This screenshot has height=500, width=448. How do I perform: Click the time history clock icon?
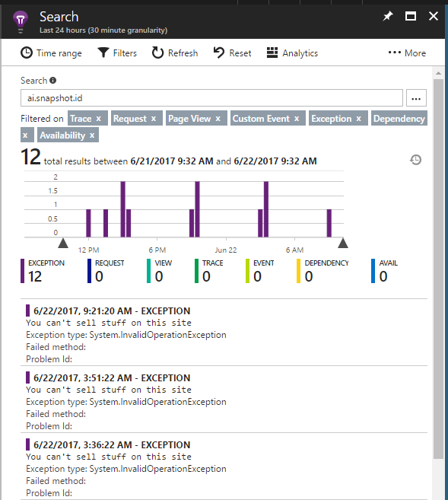pyautogui.click(x=415, y=160)
